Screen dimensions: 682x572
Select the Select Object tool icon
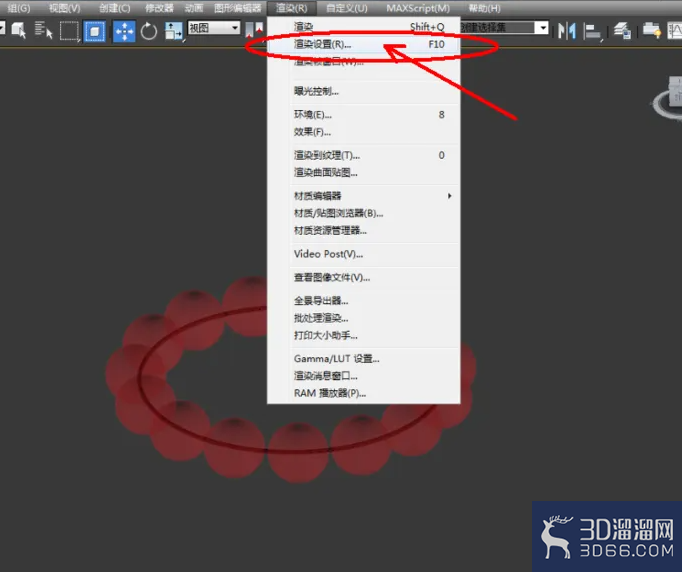pyautogui.click(x=18, y=31)
